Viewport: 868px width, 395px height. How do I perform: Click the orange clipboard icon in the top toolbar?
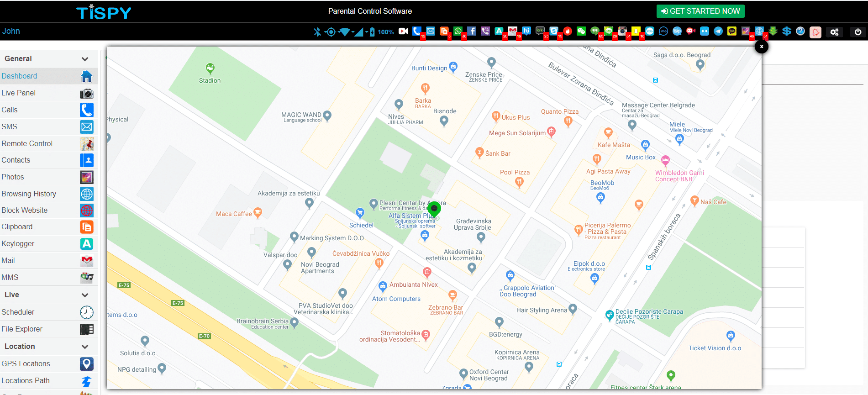tap(444, 31)
